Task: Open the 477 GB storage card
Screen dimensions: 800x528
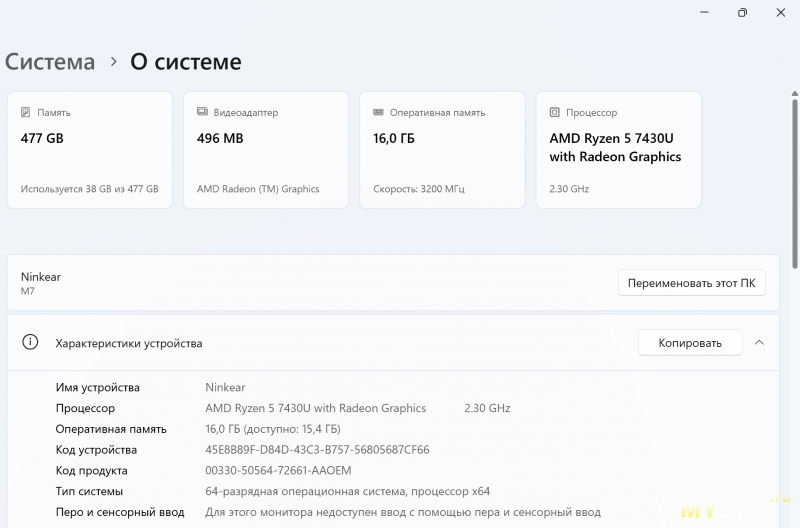Action: 89,150
